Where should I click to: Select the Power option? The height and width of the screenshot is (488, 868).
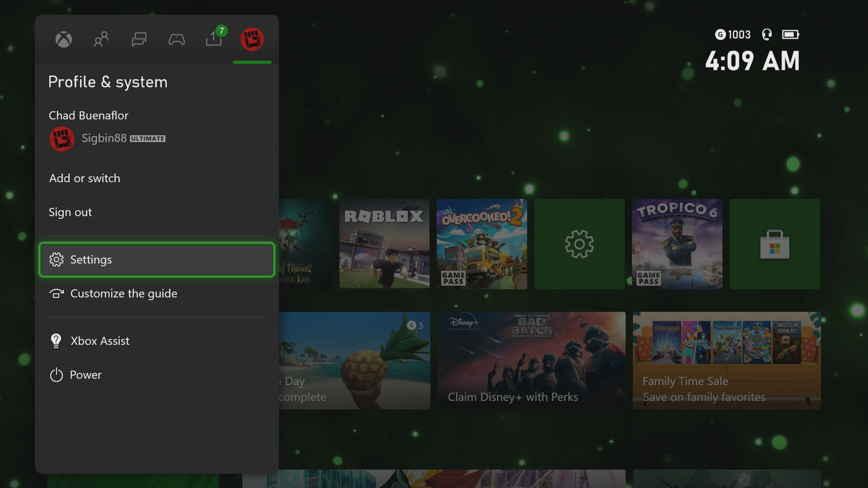pyautogui.click(x=86, y=375)
